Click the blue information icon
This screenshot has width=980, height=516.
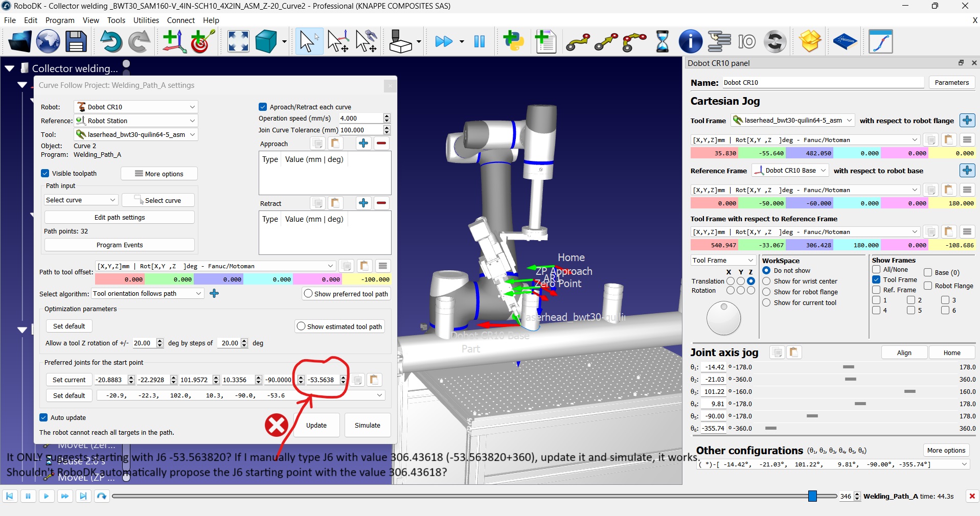(x=690, y=41)
